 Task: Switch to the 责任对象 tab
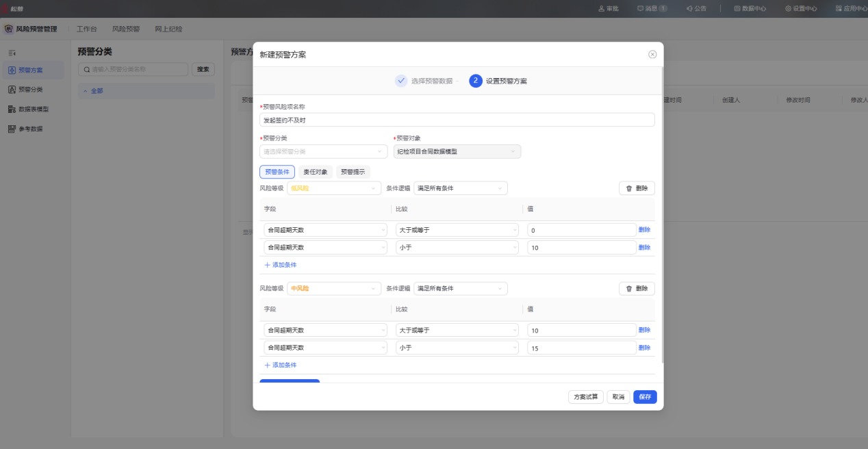tap(316, 172)
